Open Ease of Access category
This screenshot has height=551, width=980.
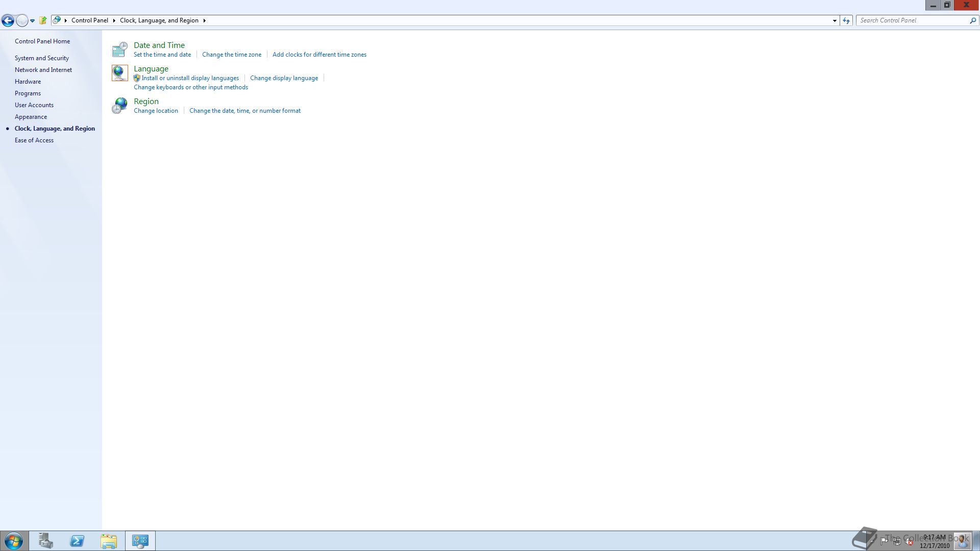34,140
